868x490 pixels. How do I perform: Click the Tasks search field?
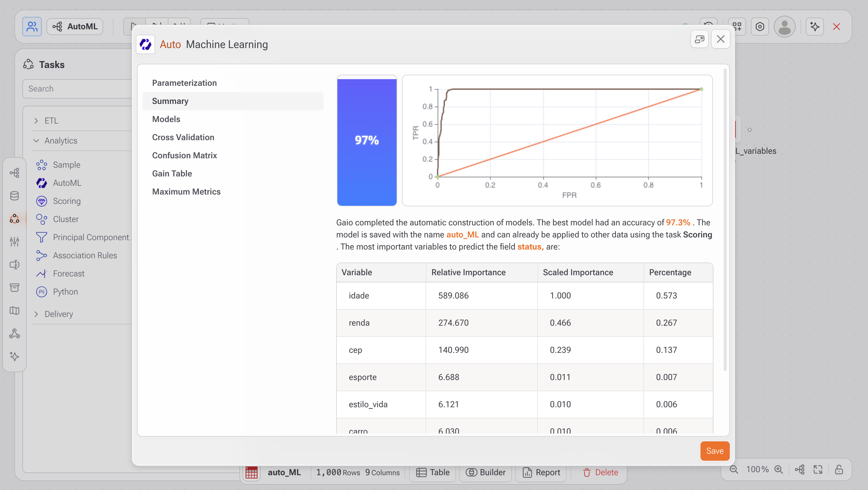tap(78, 89)
